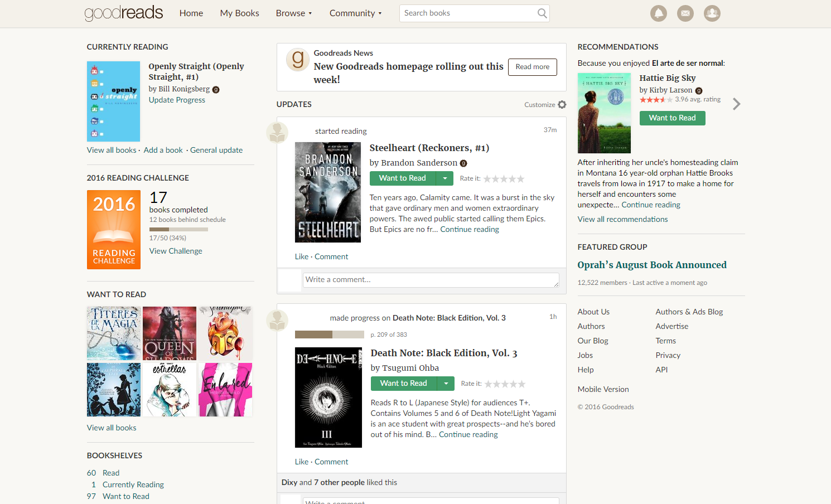Go to My Books in navigation
Viewport: 831px width, 504px height.
[239, 13]
